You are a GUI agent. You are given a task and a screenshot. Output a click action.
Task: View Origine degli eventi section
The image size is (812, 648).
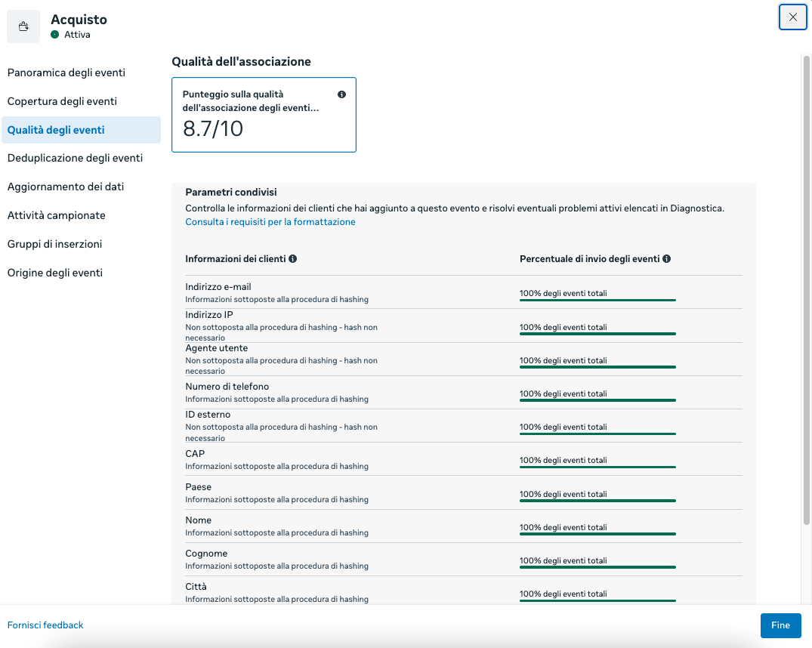(x=55, y=273)
